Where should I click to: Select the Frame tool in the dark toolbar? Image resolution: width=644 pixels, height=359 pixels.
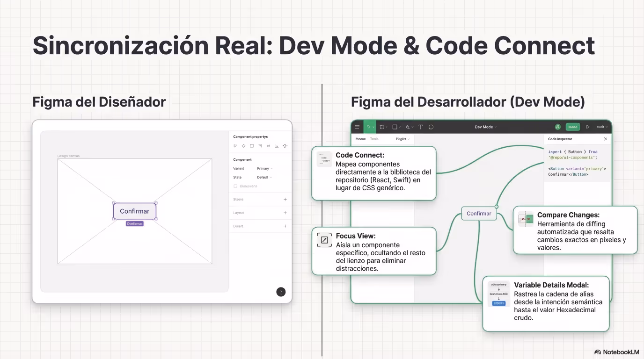[x=383, y=127]
